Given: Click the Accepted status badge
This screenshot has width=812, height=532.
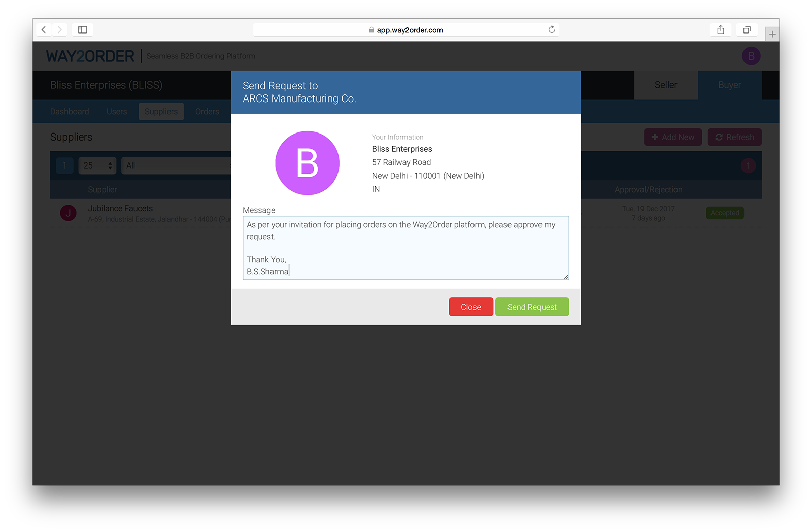Looking at the screenshot, I should point(725,213).
